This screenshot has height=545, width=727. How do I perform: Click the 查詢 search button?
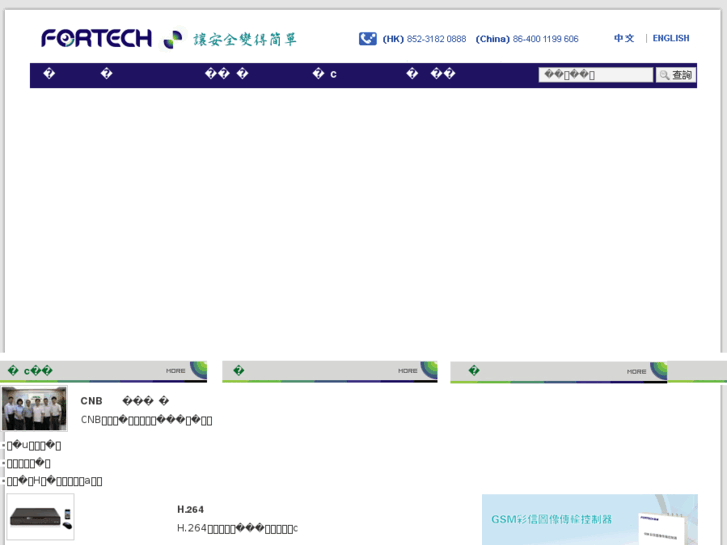(676, 75)
